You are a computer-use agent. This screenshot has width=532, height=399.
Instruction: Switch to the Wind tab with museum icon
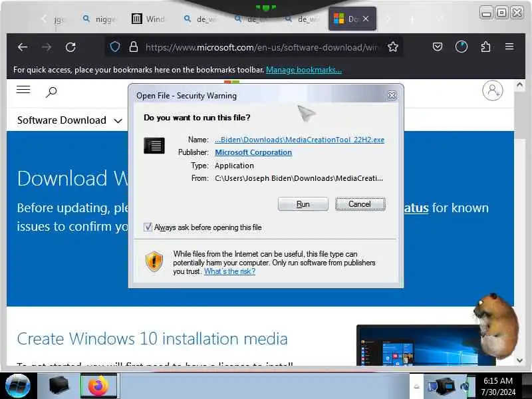tap(148, 19)
